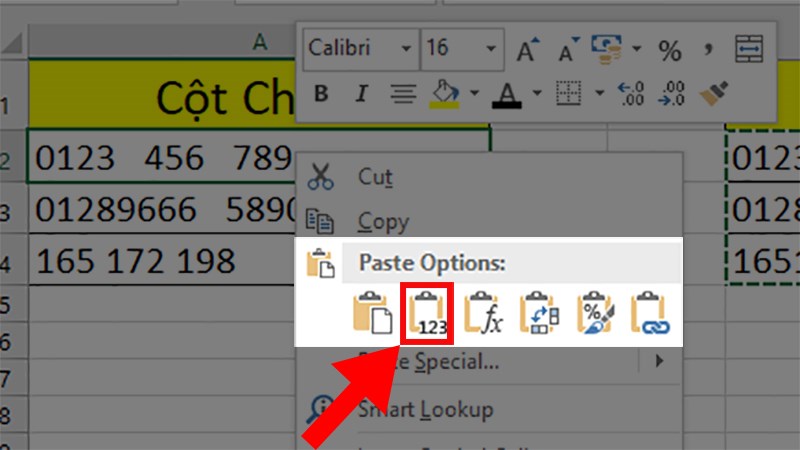Screen dimensions: 800x450
Task: Toggle center alignment in mini toolbar
Action: click(x=403, y=95)
